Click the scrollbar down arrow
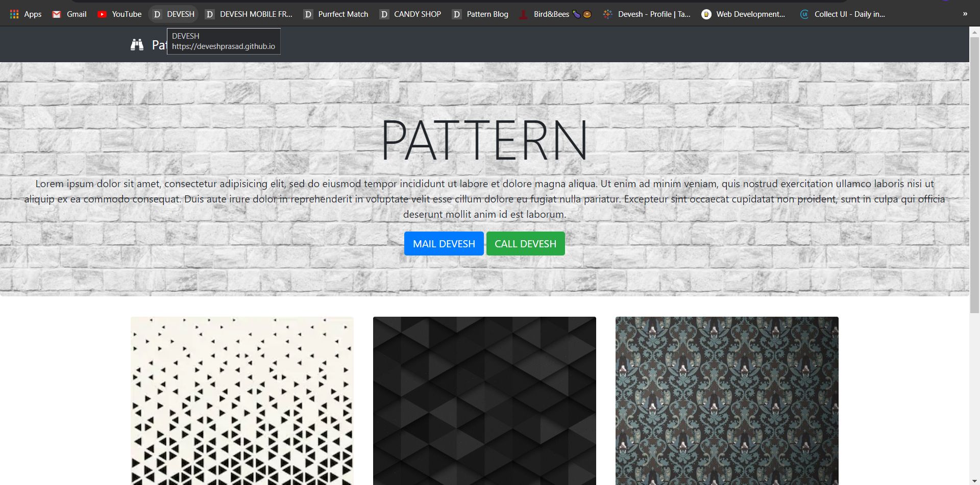This screenshot has width=980, height=485. tap(974, 480)
